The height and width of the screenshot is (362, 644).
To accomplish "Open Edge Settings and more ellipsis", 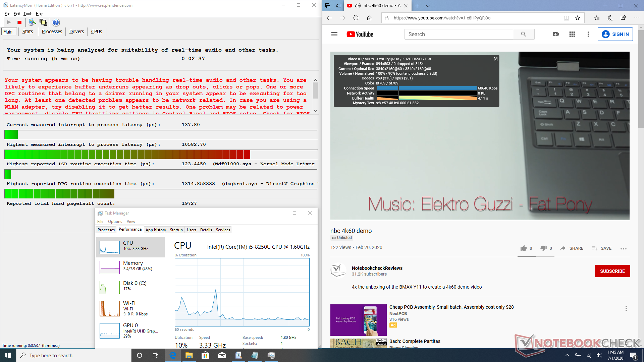I will click(637, 18).
